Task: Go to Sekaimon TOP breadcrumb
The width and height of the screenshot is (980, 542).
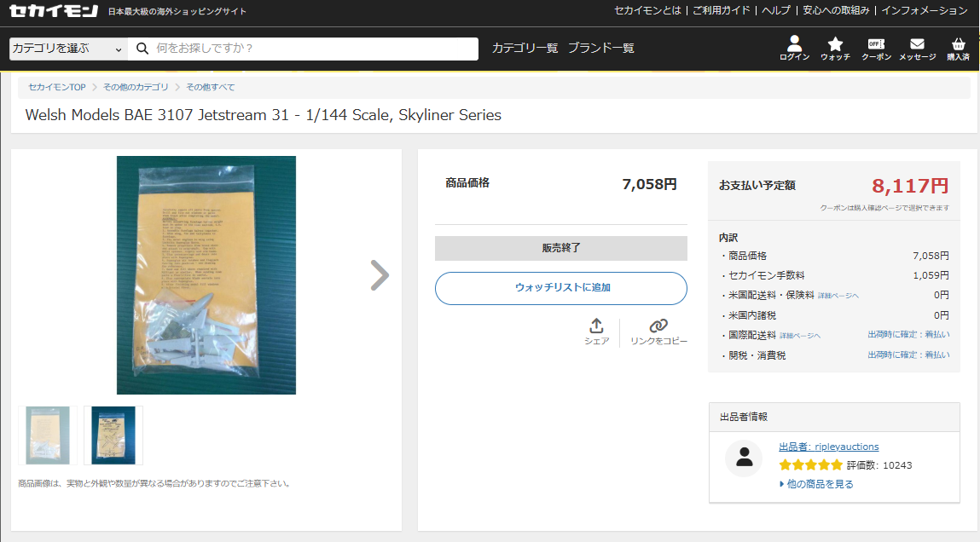Action: [x=56, y=87]
